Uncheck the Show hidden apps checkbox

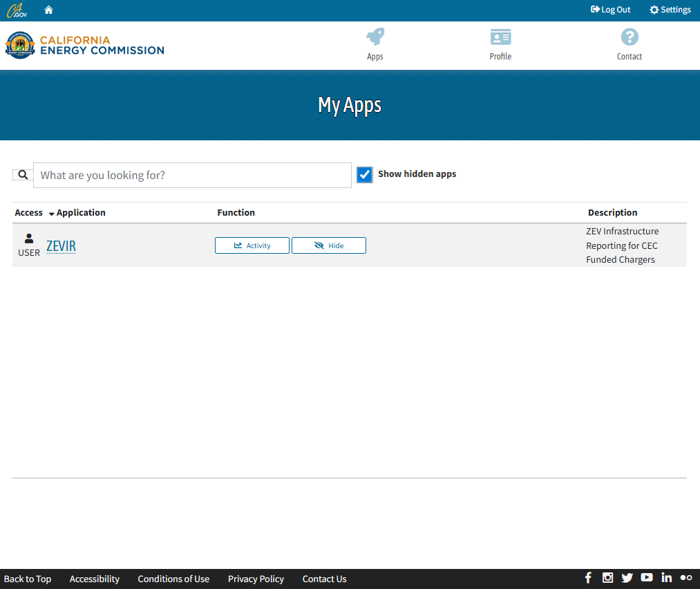364,174
